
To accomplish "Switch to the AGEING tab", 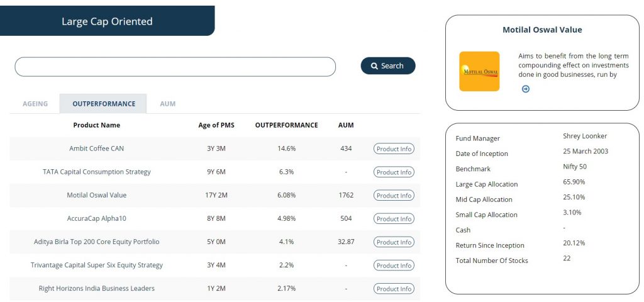I will [x=35, y=104].
